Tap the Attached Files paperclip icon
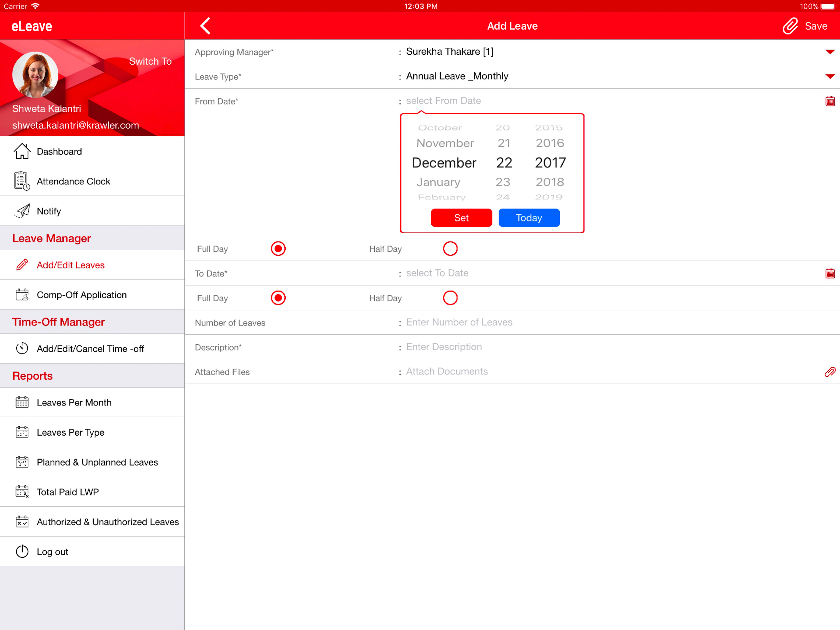 (x=830, y=372)
